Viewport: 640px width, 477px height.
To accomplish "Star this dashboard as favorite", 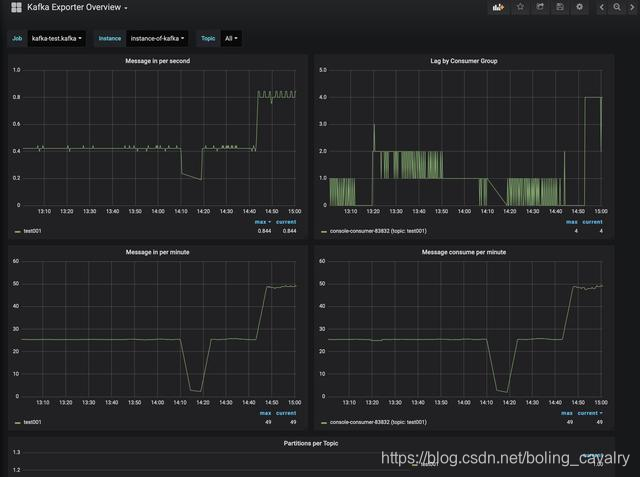I will tap(520, 7).
